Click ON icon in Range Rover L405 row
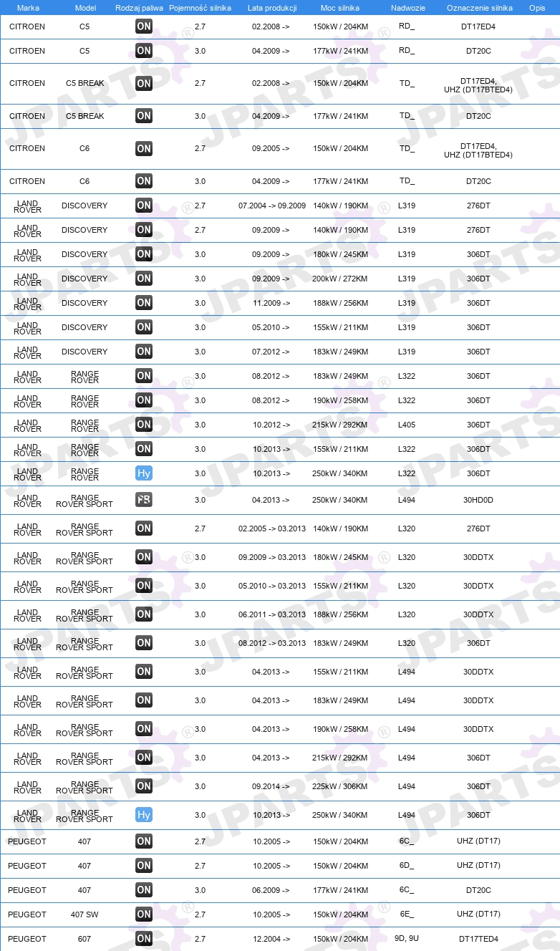Screen dimensions: 560x951 click(x=144, y=425)
